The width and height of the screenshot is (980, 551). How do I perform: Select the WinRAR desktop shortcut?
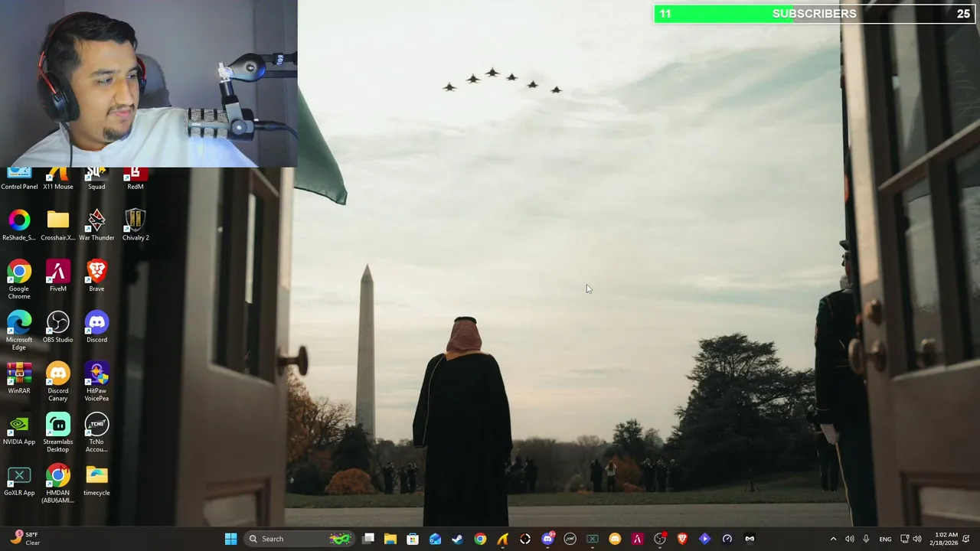tap(19, 379)
